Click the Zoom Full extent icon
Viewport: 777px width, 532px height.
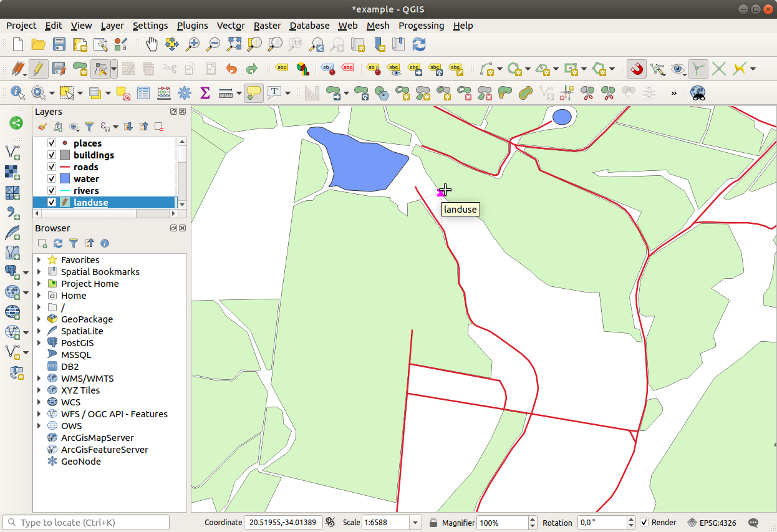click(234, 44)
